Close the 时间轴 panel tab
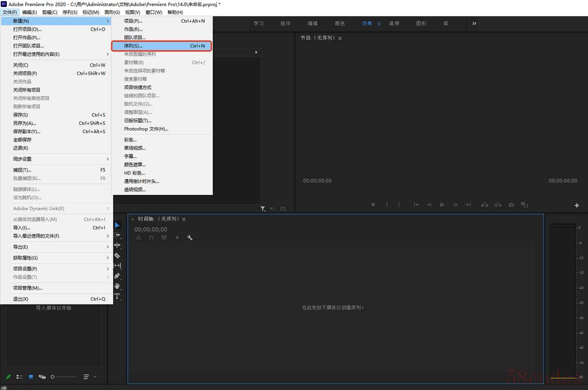 (133, 219)
